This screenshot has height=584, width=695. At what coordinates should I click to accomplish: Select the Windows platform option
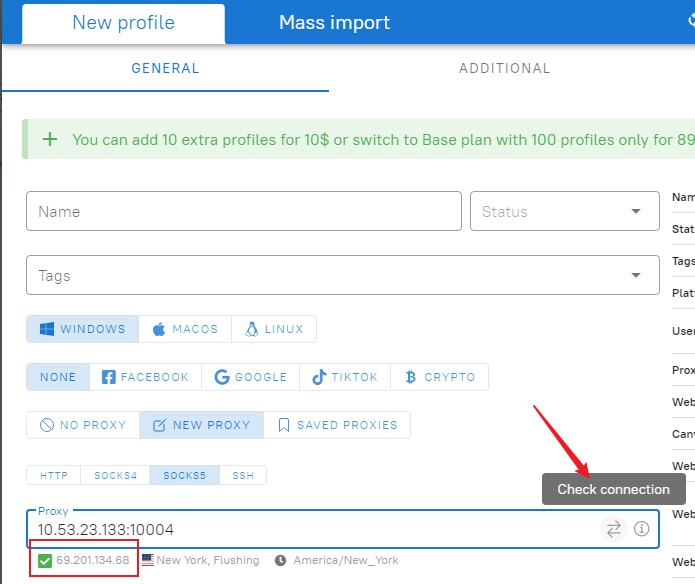tap(83, 329)
